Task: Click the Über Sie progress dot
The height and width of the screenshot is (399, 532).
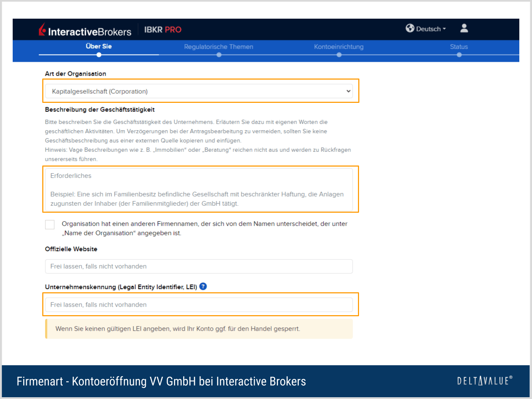Action: click(99, 55)
